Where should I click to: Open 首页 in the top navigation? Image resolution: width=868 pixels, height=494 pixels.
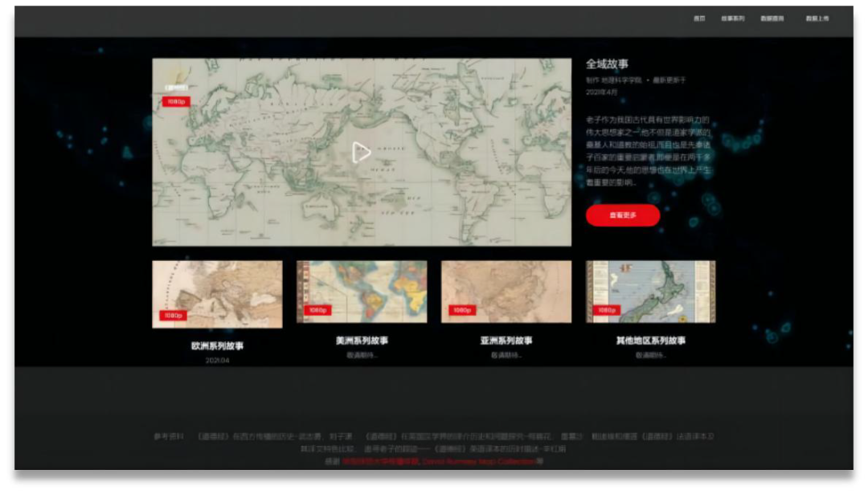[x=699, y=18]
